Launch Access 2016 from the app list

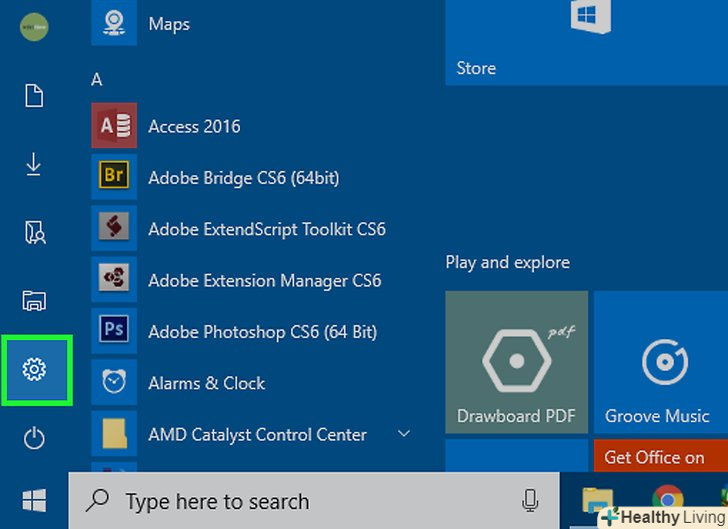click(x=194, y=126)
